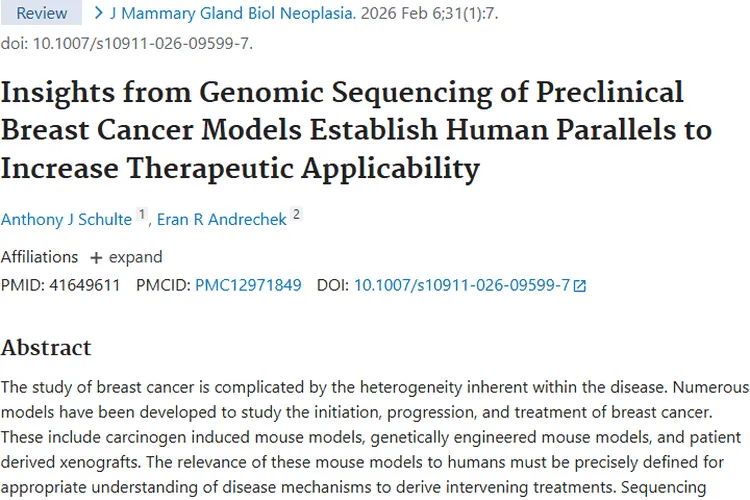Click the article title heading
The height and width of the screenshot is (500, 750).
pos(355,129)
